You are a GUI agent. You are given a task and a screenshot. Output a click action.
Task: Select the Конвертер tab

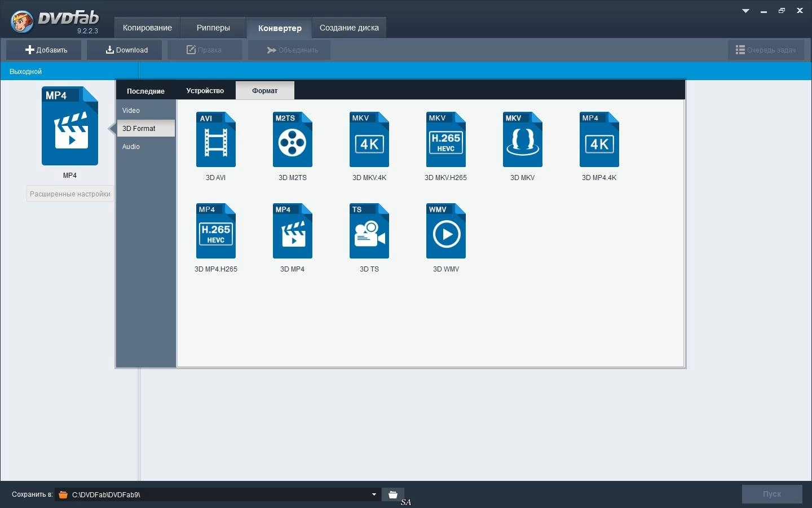click(280, 28)
